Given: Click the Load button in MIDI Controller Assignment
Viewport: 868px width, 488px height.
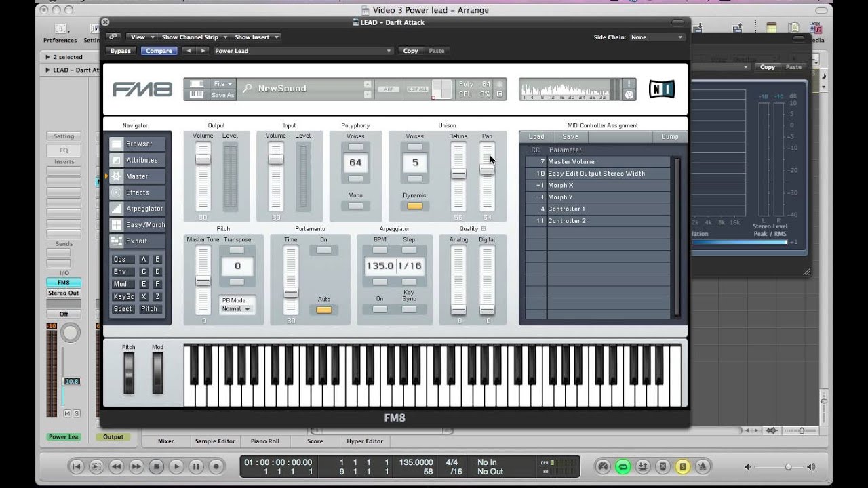Looking at the screenshot, I should [x=536, y=136].
